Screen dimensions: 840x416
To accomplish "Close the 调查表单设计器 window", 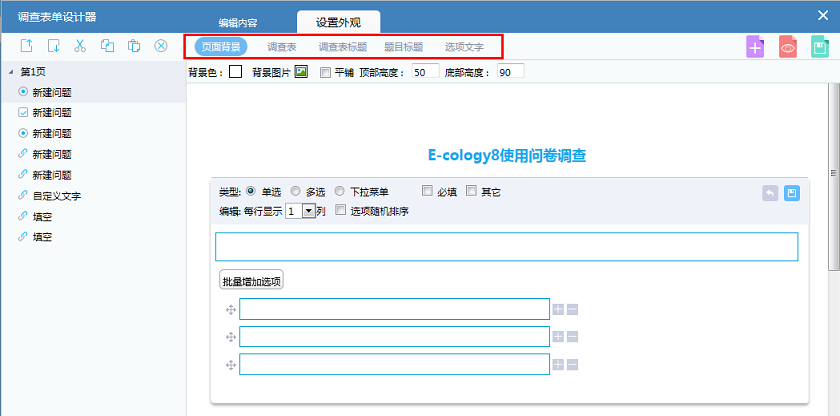I will 823,16.
